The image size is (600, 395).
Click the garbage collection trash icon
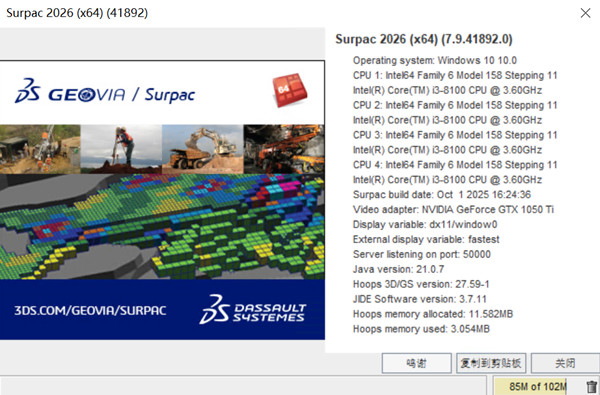coord(592,387)
